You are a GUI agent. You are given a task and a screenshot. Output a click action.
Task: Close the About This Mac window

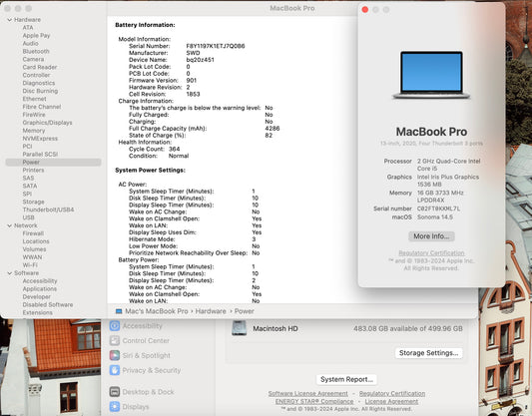[x=365, y=10]
